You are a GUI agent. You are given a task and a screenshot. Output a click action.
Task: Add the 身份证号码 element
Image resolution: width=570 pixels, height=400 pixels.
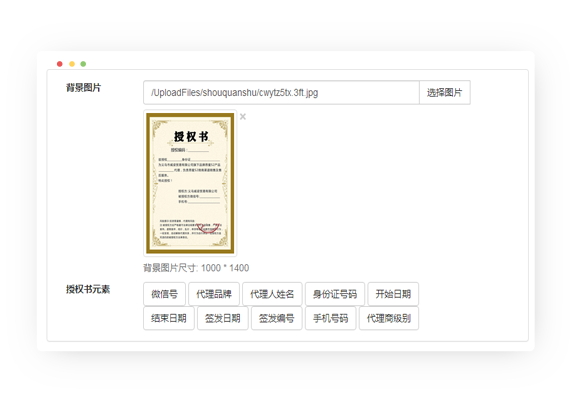[x=335, y=294]
